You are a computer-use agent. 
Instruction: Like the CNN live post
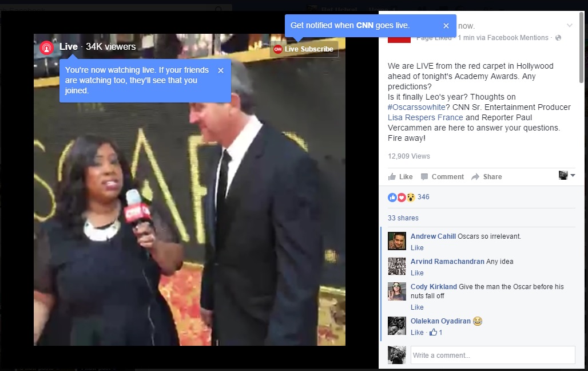click(400, 176)
